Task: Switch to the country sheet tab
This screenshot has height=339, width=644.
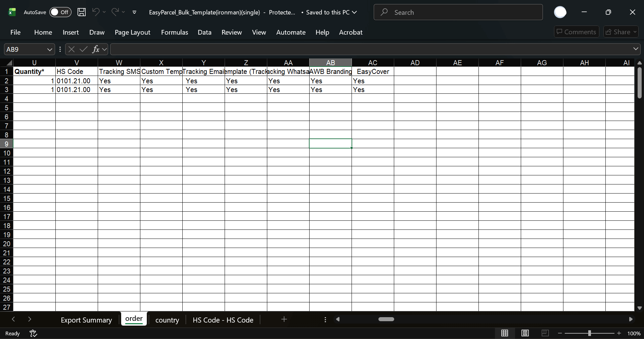Action: (x=167, y=320)
